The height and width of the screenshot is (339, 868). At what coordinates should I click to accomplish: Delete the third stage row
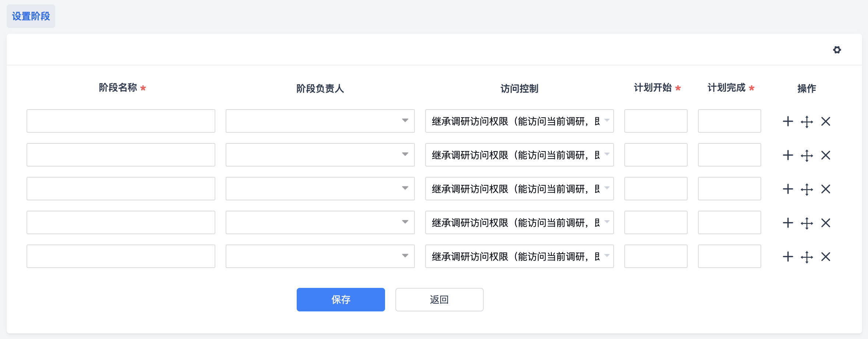coord(826,189)
